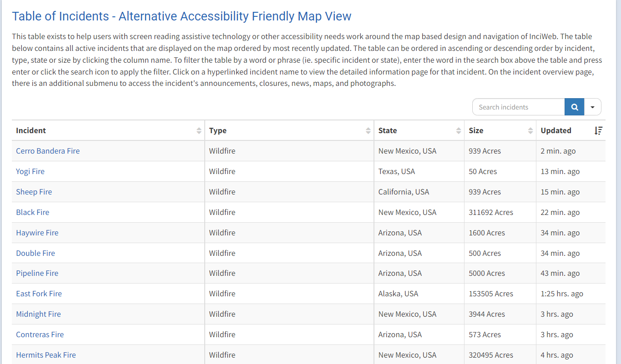Select the '311692 Acres' size cell
621x364 pixels.
pyautogui.click(x=500, y=212)
